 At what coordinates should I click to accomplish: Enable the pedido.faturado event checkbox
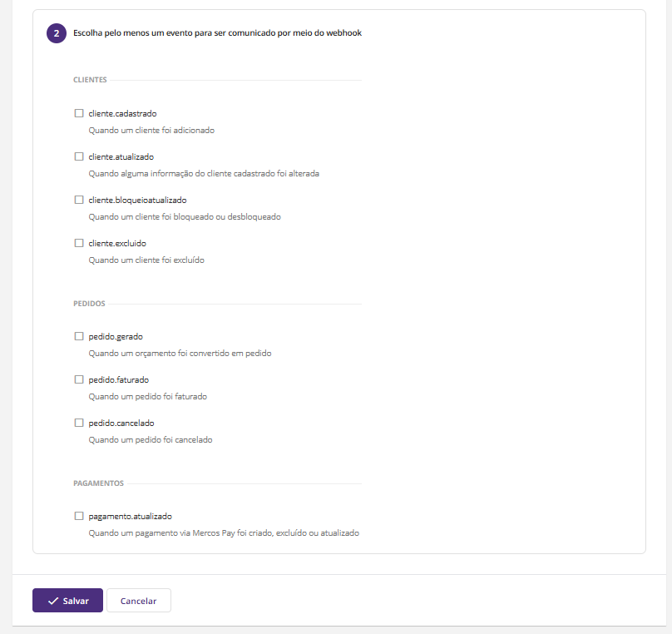(79, 379)
